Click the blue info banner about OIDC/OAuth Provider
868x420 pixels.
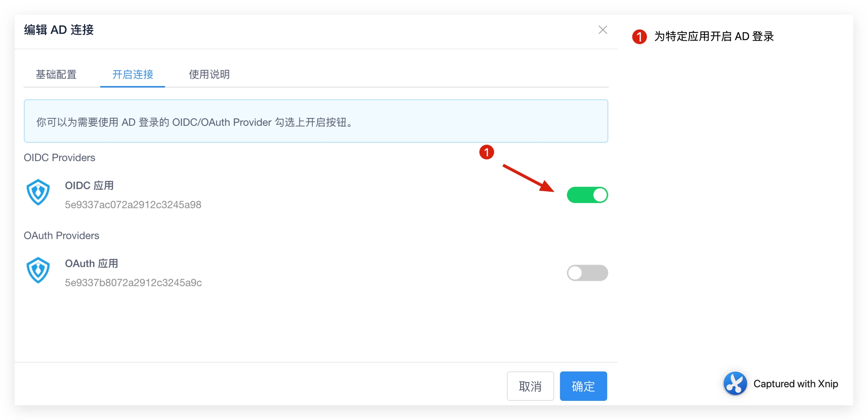(x=316, y=121)
